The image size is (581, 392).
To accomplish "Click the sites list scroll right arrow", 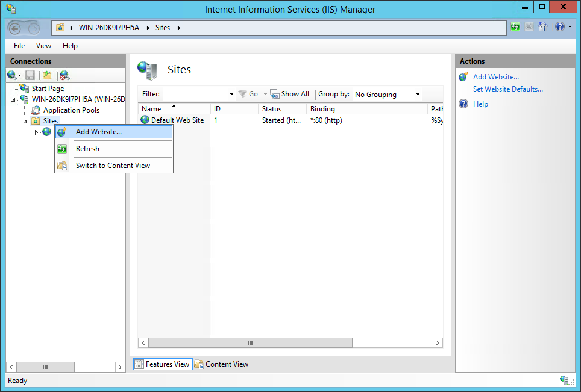I will coord(438,343).
